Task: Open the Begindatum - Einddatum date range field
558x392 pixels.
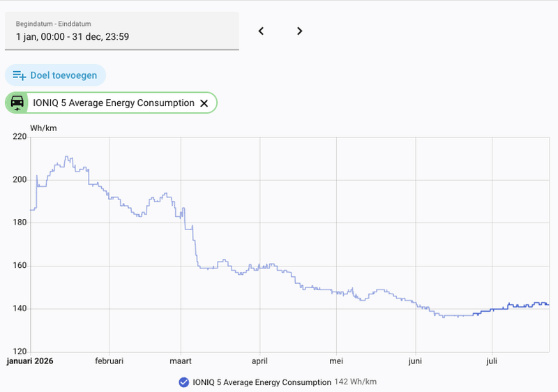Action: click(121, 31)
